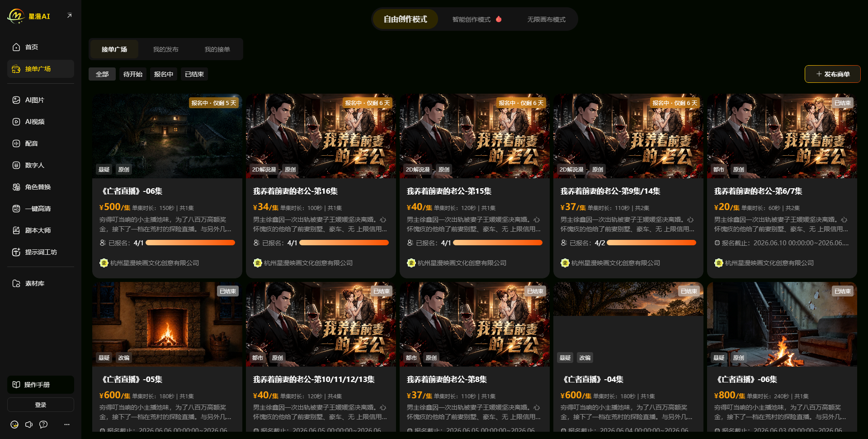Click the ¥34/集 price text
Viewport: 868px width, 439px height.
point(266,207)
